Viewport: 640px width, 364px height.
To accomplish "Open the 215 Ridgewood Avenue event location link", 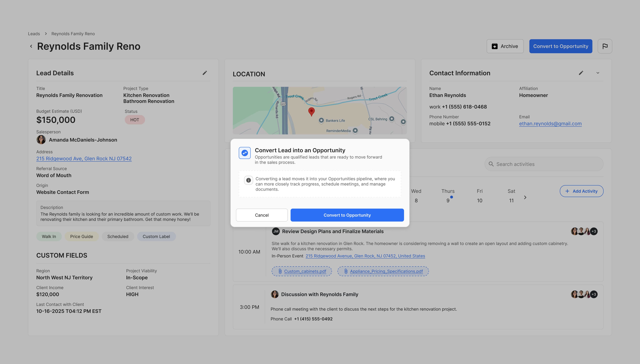I will 365,256.
